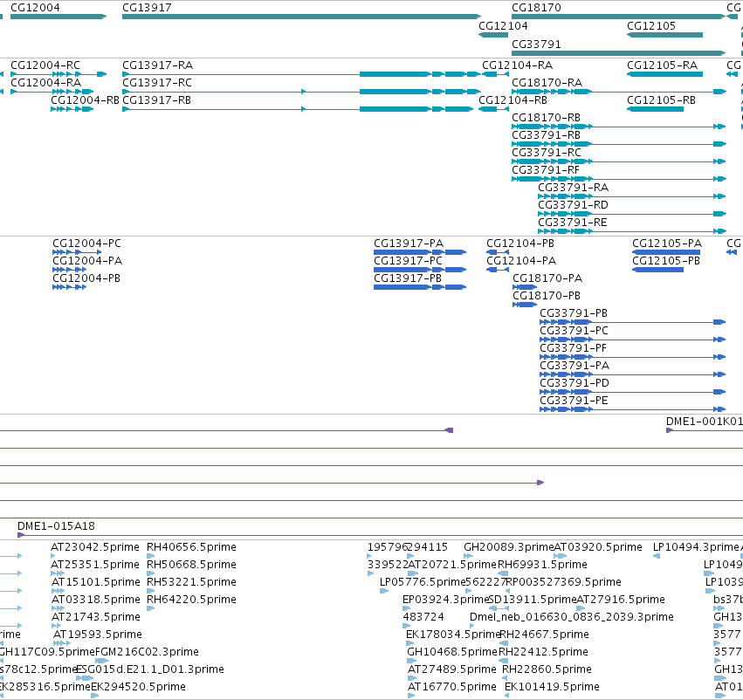Click BAC clone DME1-001K01 label
The height and width of the screenshot is (700, 743).
pos(704,422)
